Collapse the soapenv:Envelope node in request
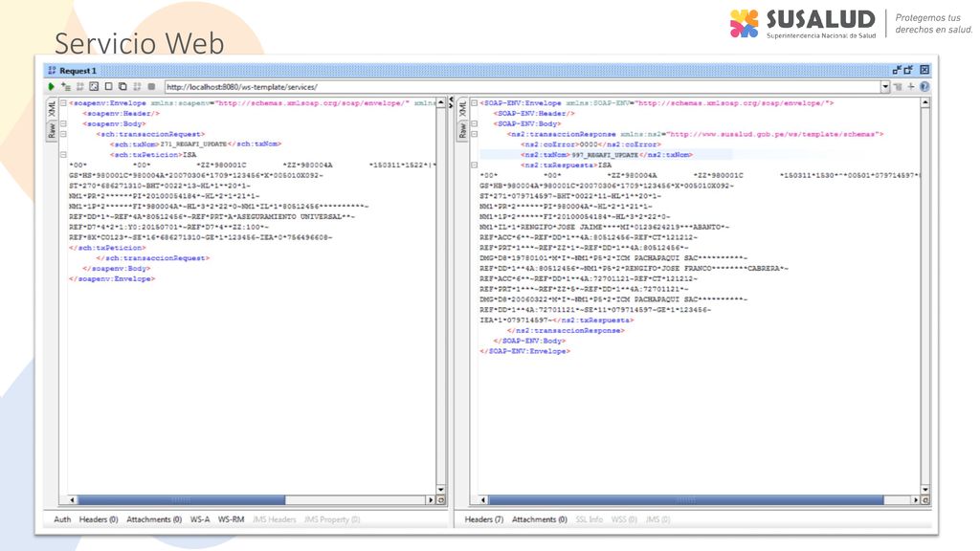Screen dimensions: 980x551 [x=63, y=103]
